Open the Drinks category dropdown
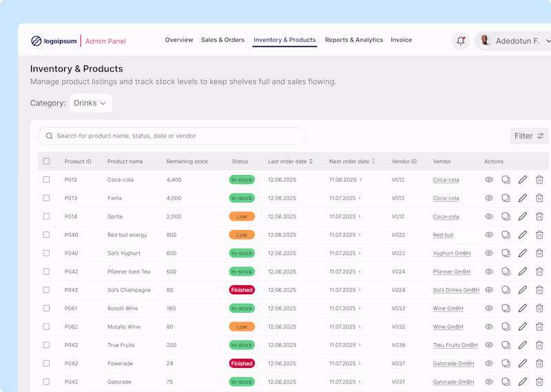The image size is (551, 392). pos(90,103)
